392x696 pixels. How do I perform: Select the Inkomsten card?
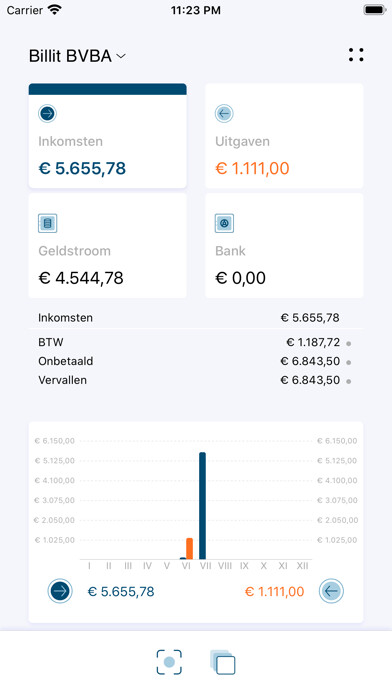coord(107,136)
